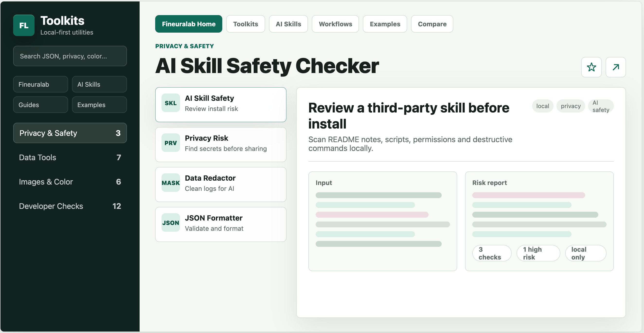Click the Developer Checks count 12
Image resolution: width=644 pixels, height=333 pixels.
coord(117,206)
